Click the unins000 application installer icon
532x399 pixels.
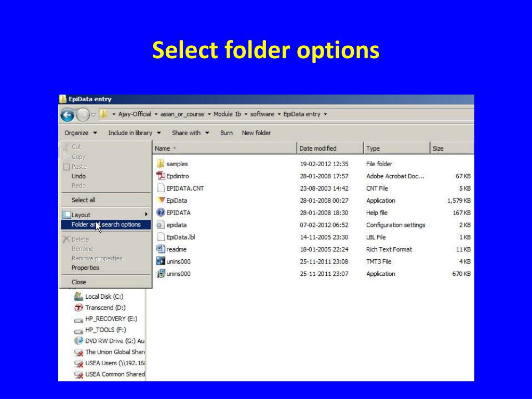tap(161, 273)
